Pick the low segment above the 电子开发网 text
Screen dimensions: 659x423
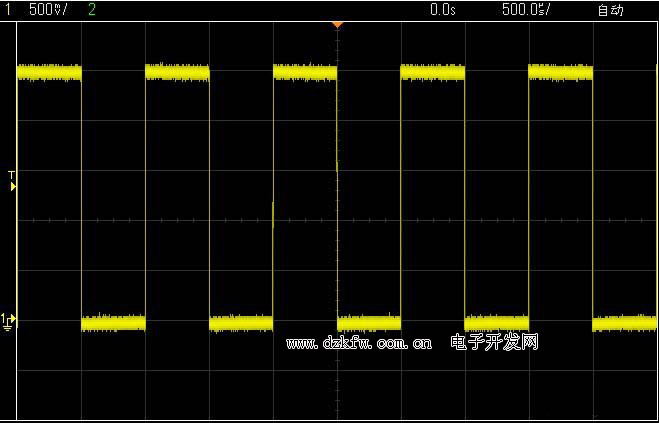pyautogui.click(x=496, y=322)
